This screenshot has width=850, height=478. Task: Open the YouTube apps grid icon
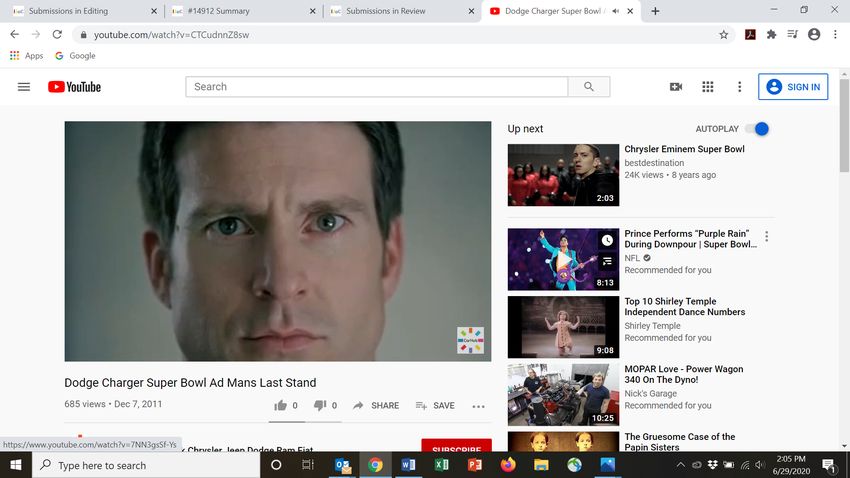point(707,87)
